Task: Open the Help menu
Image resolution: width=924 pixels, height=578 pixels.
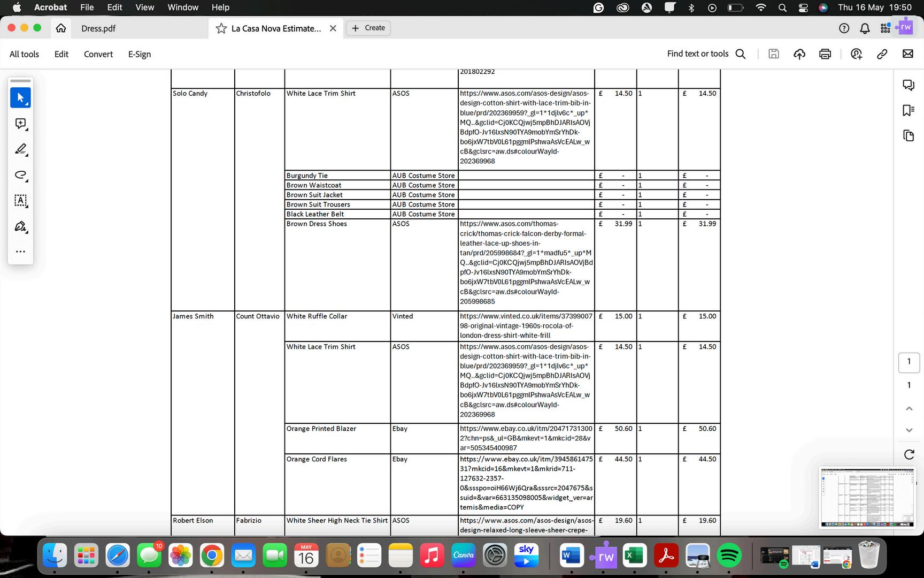Action: point(220,7)
